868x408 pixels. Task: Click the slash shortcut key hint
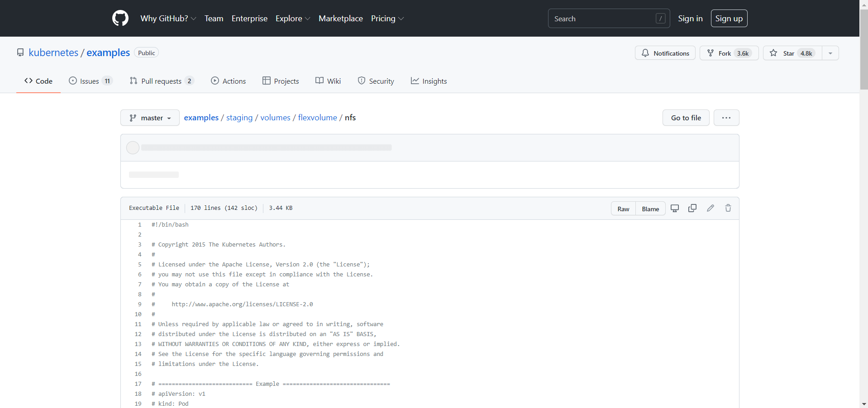point(661,19)
